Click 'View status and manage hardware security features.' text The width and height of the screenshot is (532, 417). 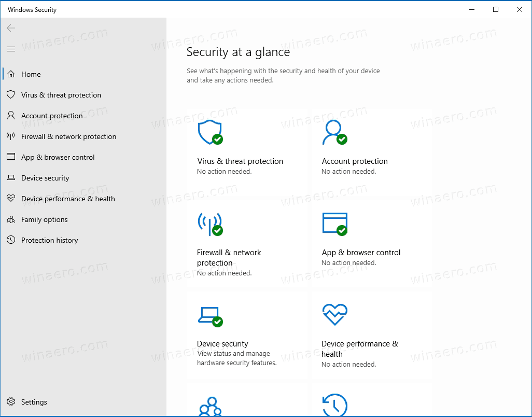coord(237,358)
